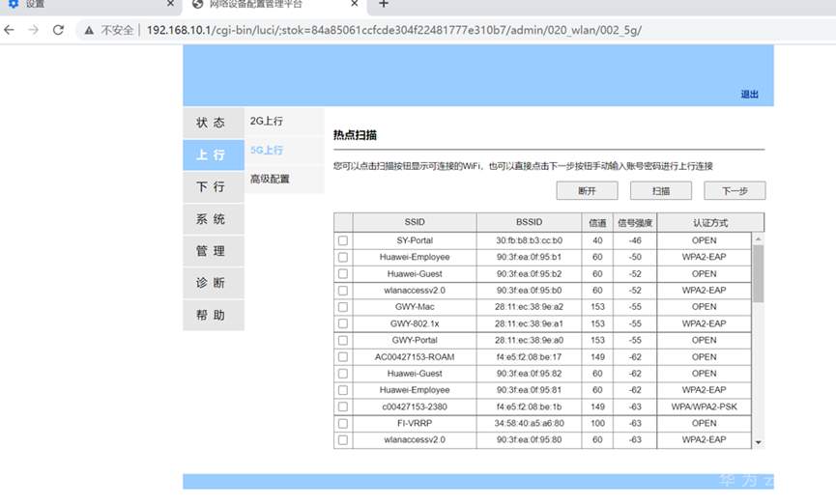Click the address bar URL
The image size is (836, 504).
pyautogui.click(x=394, y=30)
